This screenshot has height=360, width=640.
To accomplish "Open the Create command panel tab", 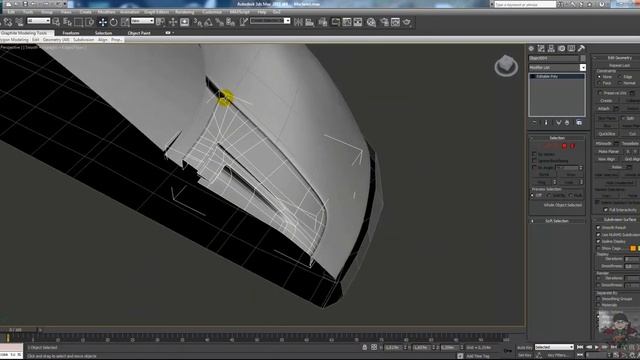I will click(x=531, y=49).
